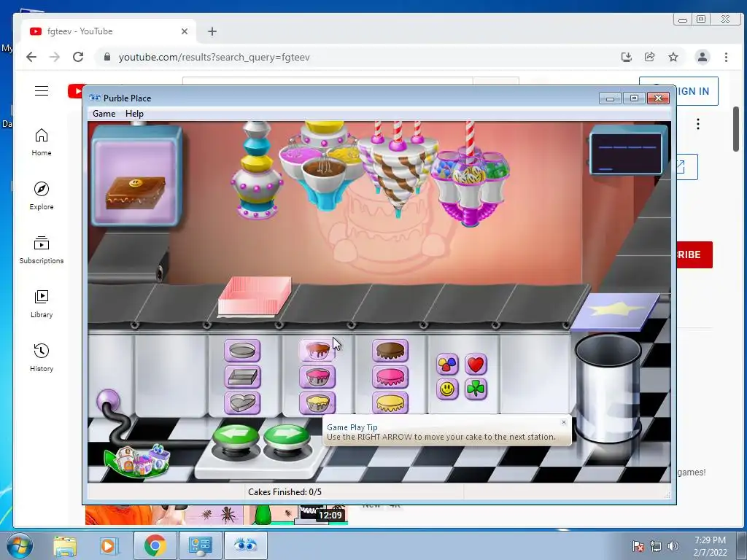Return to Purble Place village icon
This screenshot has width=747, height=560.
pyautogui.click(x=138, y=460)
